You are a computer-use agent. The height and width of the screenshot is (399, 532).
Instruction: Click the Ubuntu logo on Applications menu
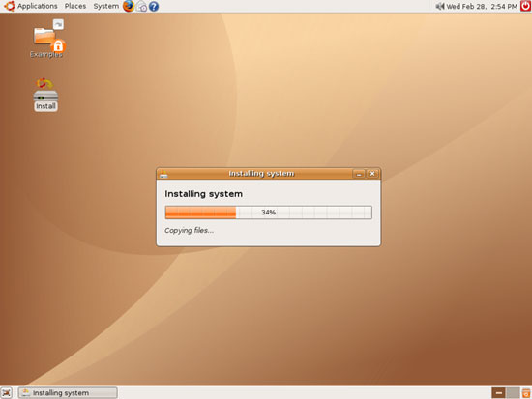[x=9, y=6]
